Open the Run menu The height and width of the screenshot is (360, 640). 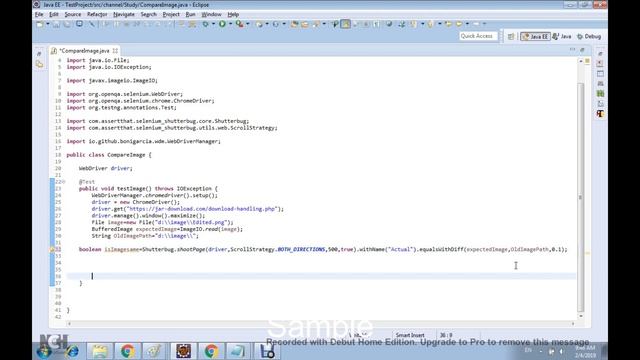tap(190, 14)
